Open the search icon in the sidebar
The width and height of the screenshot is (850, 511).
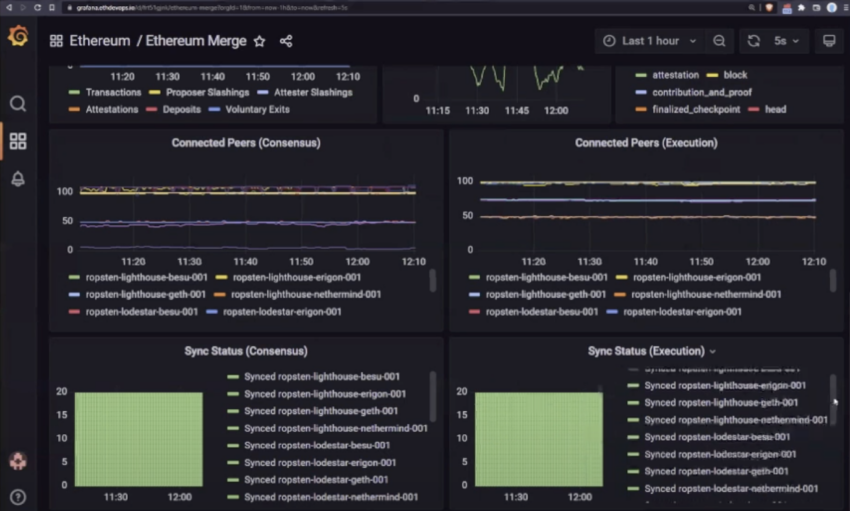coord(18,103)
